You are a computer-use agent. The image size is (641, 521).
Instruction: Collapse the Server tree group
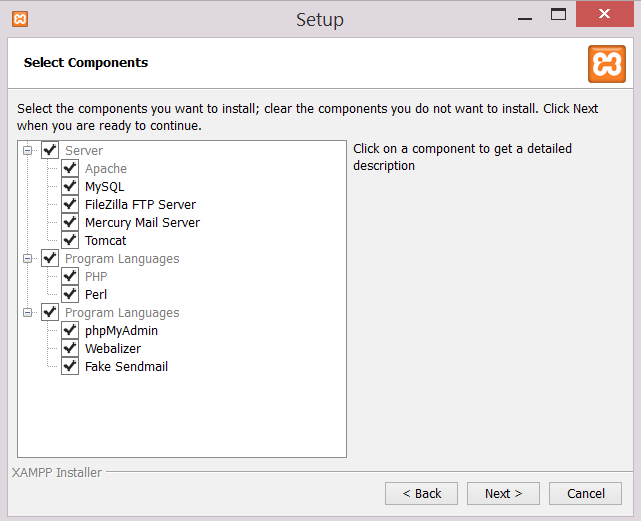[28, 151]
